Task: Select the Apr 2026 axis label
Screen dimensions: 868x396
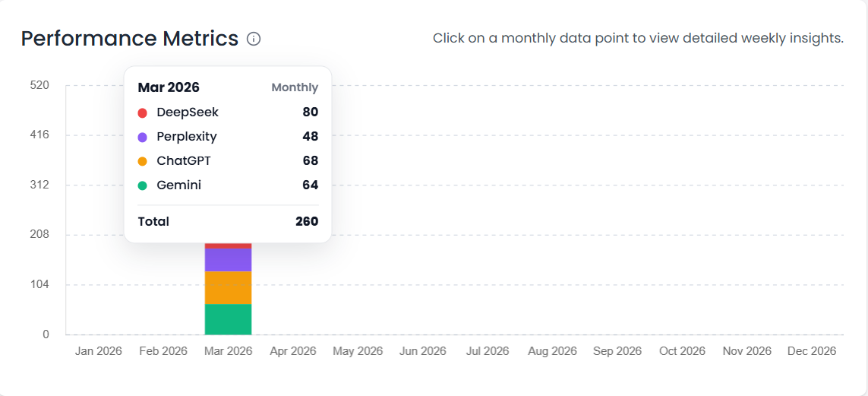Action: [x=293, y=351]
